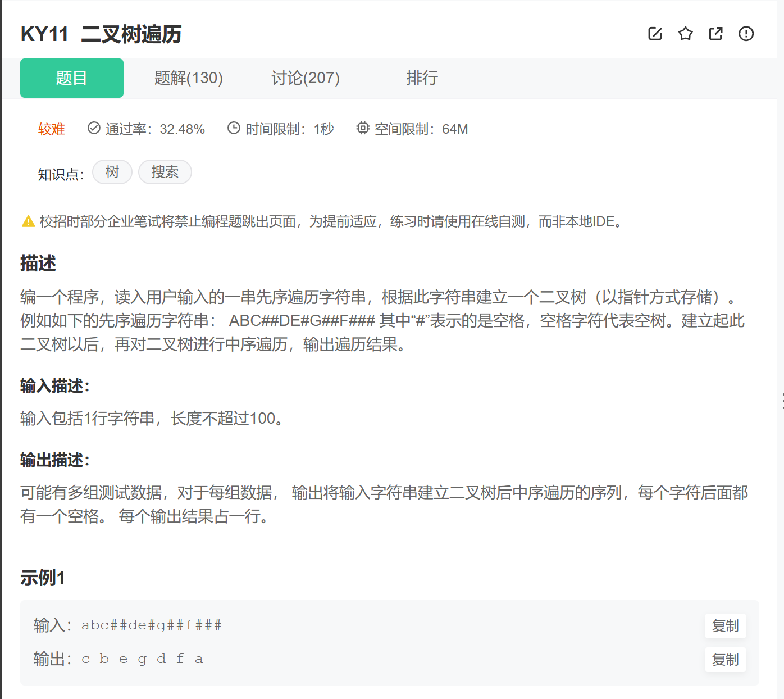Switch back to the 题目 tab
Image resolution: width=784 pixels, height=699 pixels.
tap(71, 78)
